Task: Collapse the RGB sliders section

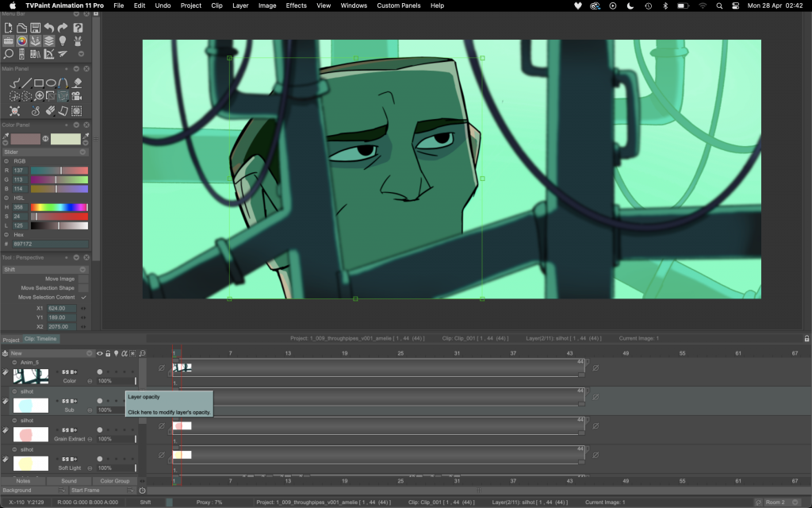Action: tap(6, 161)
